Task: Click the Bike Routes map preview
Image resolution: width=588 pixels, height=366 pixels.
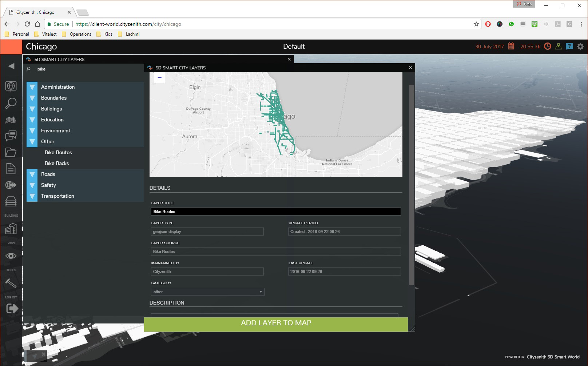Action: tap(276, 124)
